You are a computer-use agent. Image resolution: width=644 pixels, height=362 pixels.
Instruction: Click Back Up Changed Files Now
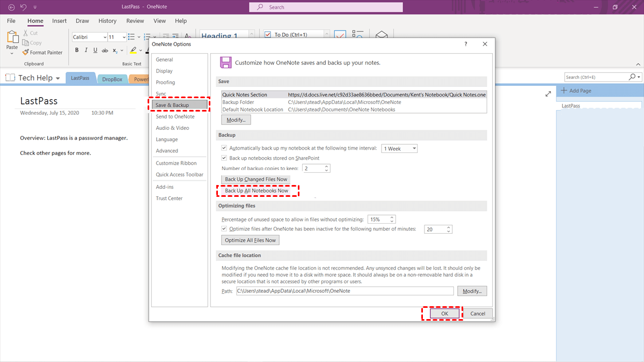pyautogui.click(x=256, y=179)
